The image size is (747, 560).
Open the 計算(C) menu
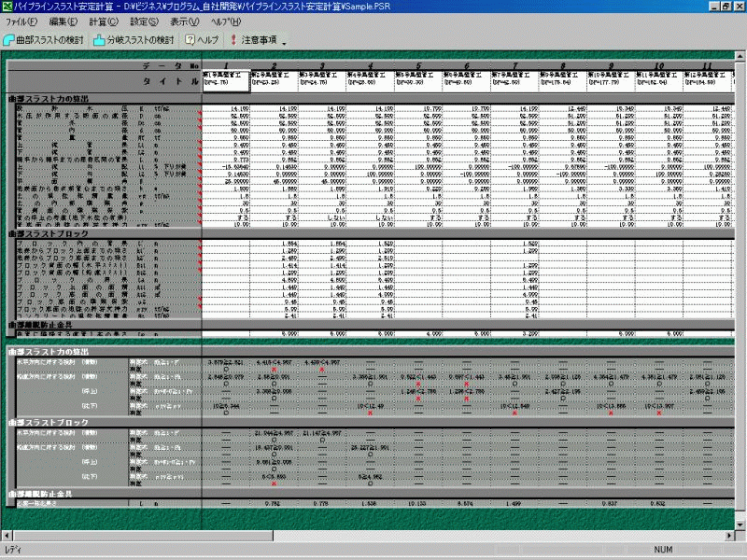(104, 21)
